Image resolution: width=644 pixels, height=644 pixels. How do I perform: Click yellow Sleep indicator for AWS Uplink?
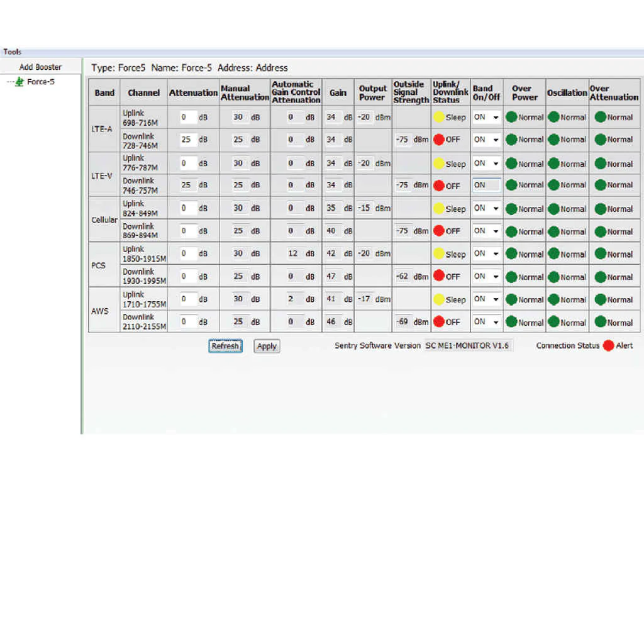pos(439,299)
